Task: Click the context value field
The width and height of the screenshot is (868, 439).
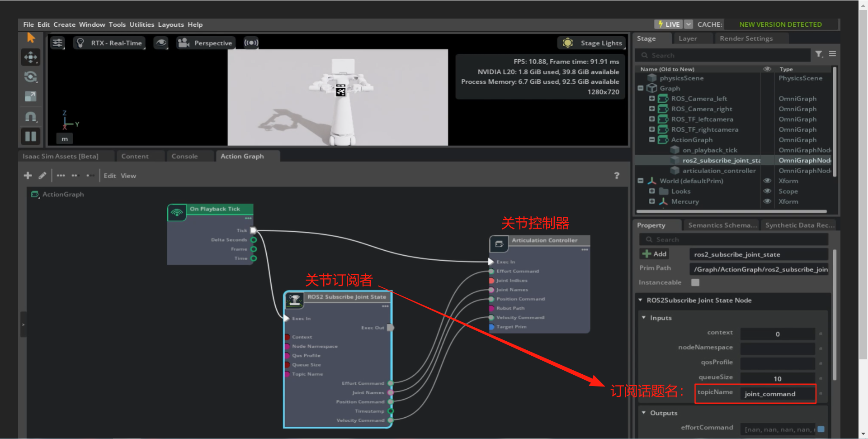Action: (778, 334)
